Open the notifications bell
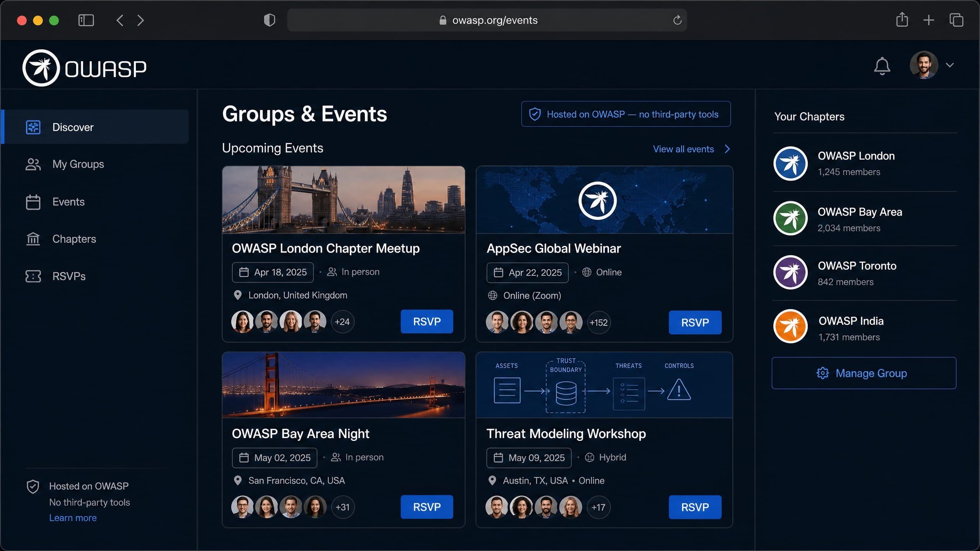Screen dimensions: 980x551 882,66
